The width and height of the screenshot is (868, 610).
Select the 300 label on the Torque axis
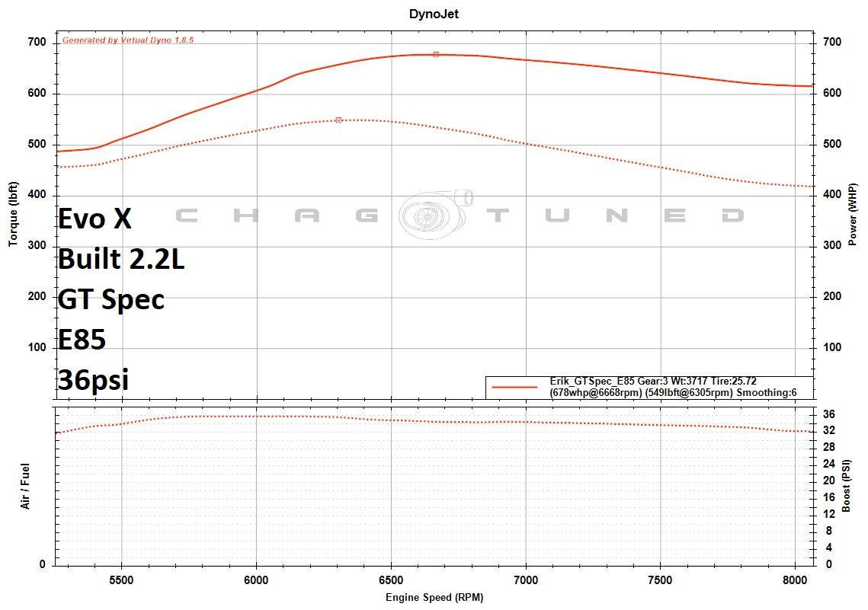[37, 245]
